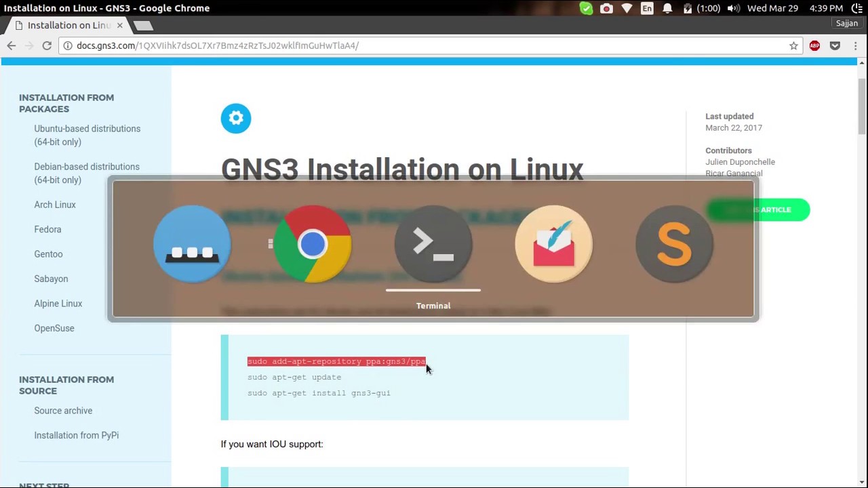868x488 pixels.
Task: Click the address bar URL field
Action: pyautogui.click(x=430, y=45)
